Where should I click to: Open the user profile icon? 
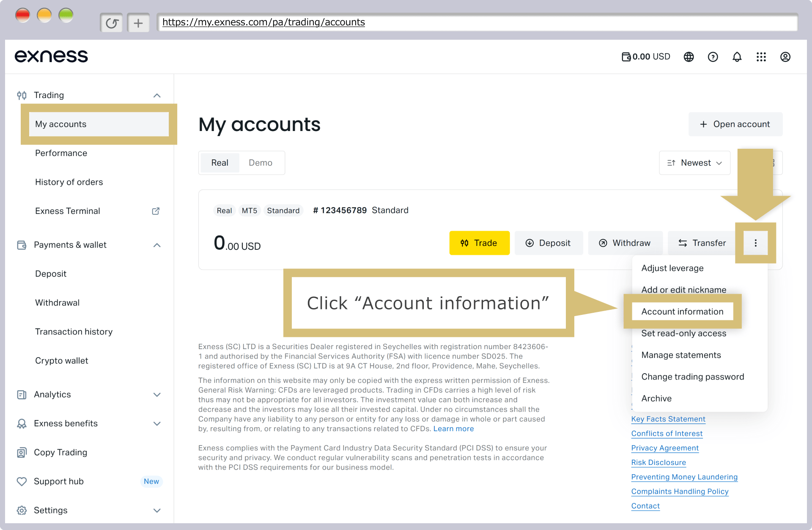785,57
